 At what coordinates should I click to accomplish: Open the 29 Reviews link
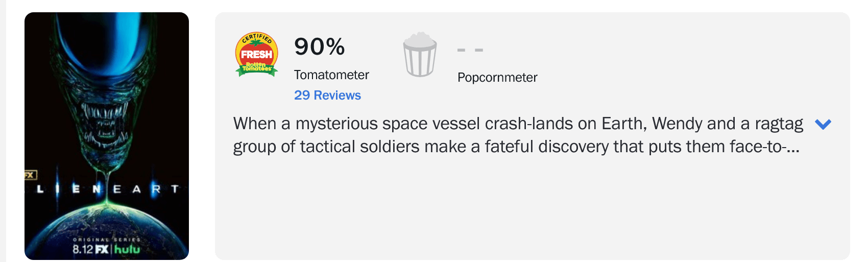point(327,95)
